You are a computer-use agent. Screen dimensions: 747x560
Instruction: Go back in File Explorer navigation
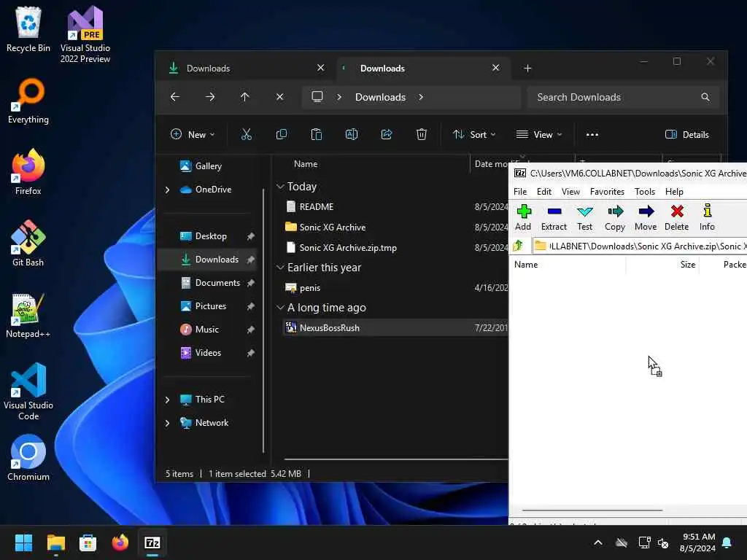click(x=175, y=97)
